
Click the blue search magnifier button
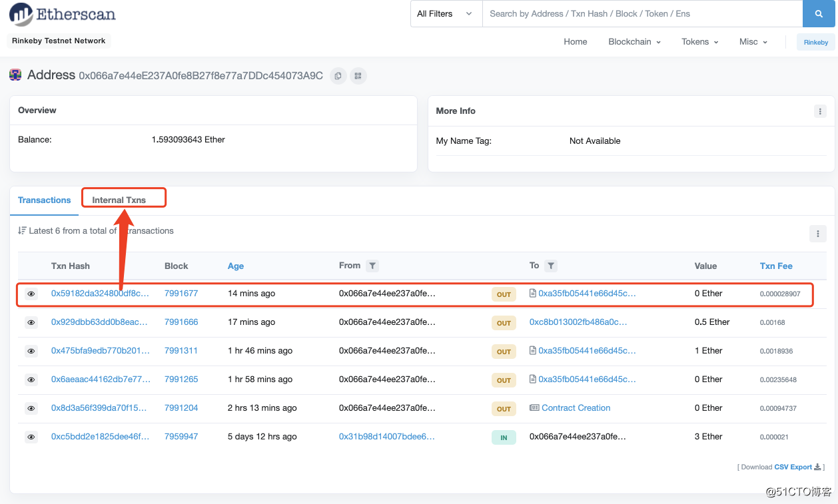click(818, 14)
